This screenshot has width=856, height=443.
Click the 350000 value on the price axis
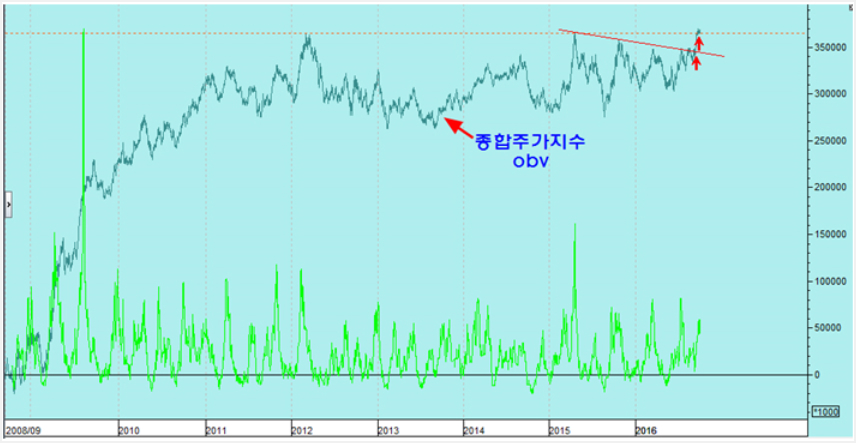pyautogui.click(x=825, y=47)
